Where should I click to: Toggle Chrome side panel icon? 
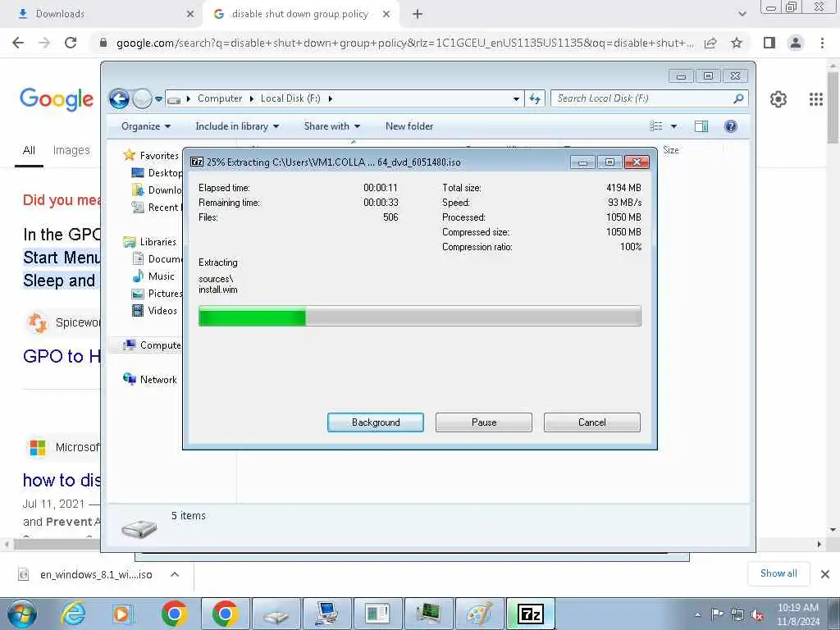pyautogui.click(x=769, y=43)
